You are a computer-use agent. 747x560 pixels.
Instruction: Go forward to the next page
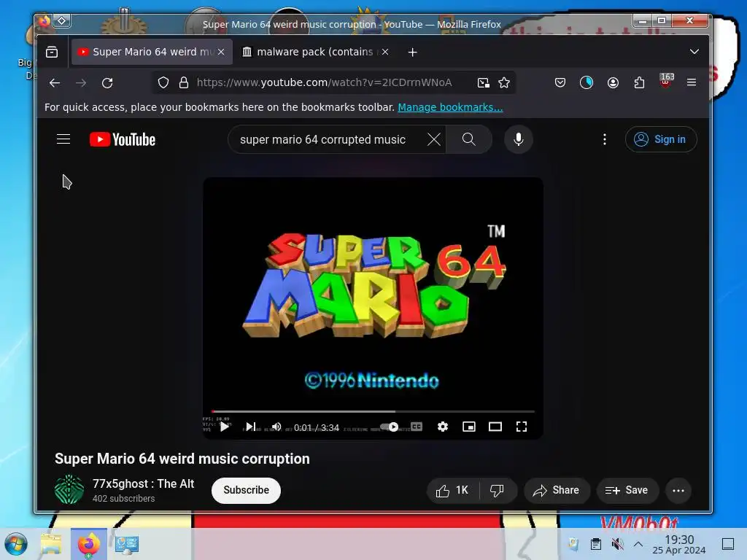tap(81, 83)
